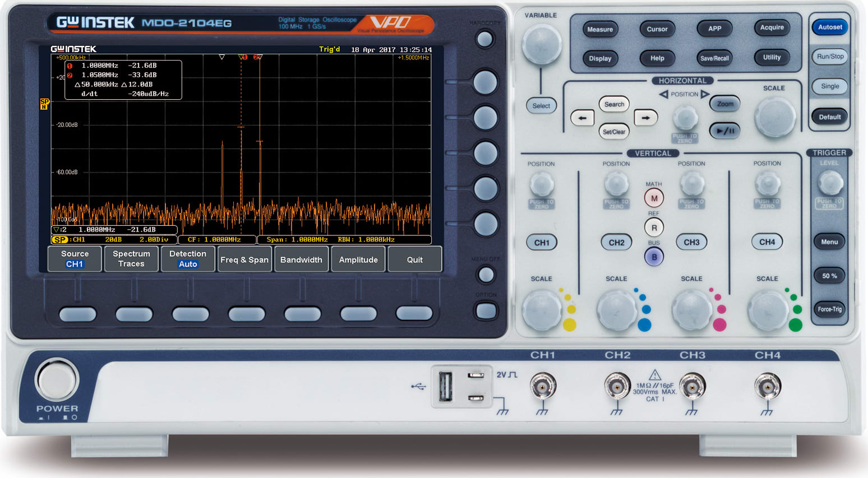
Task: Click the softkey beneath Freq & Span
Action: click(246, 314)
